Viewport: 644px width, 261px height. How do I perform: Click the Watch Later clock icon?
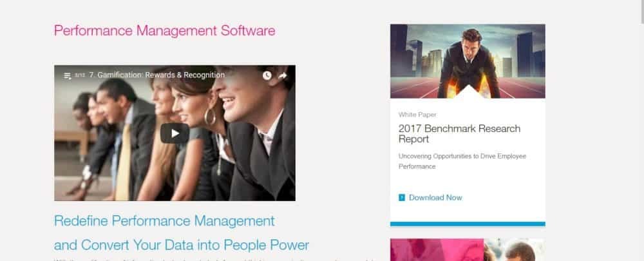point(267,75)
